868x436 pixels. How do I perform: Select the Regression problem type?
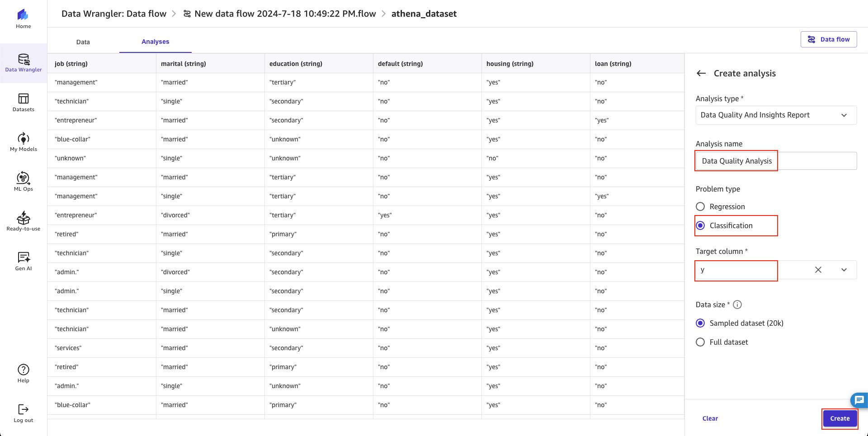pyautogui.click(x=700, y=206)
